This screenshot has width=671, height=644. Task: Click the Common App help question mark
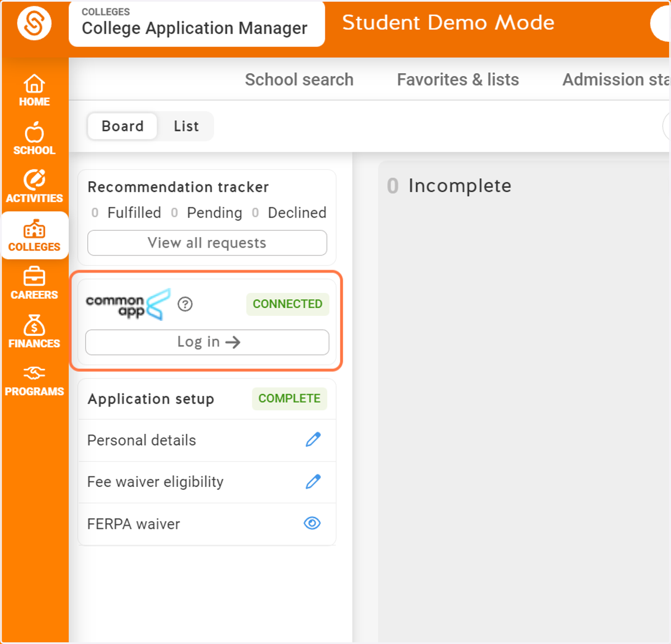pos(185,304)
